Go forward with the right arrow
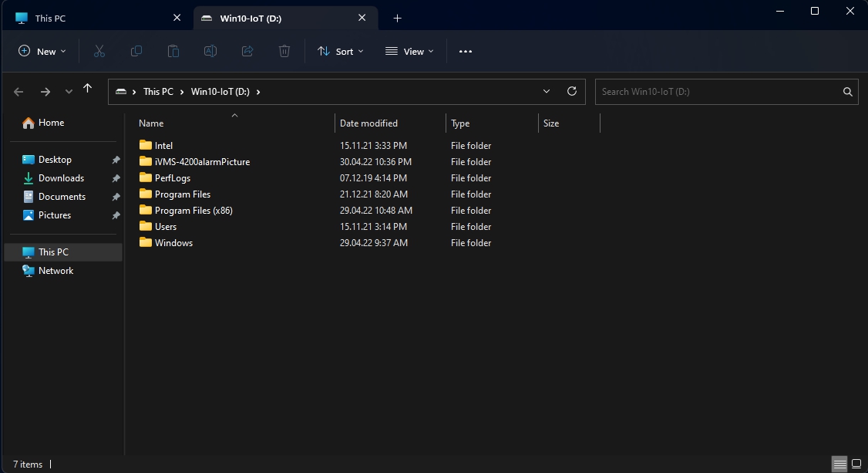 click(x=45, y=91)
